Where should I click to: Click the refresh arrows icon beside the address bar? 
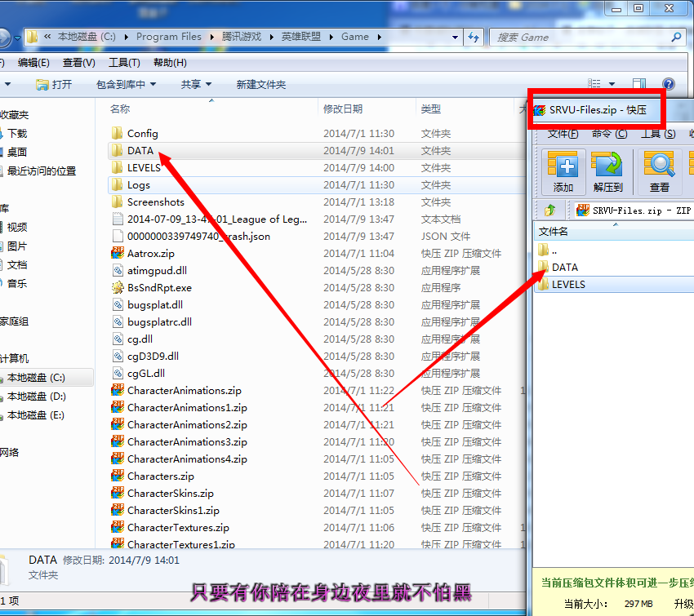click(474, 38)
